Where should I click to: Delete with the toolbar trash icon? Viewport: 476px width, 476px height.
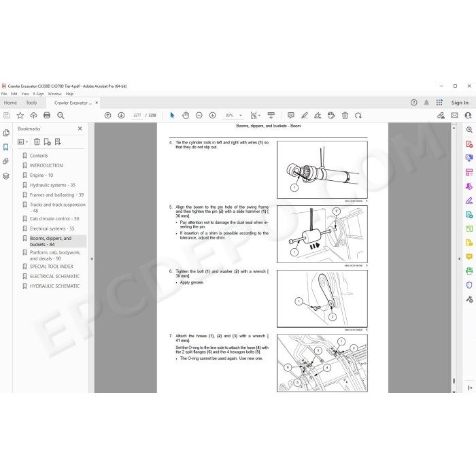coord(345,116)
